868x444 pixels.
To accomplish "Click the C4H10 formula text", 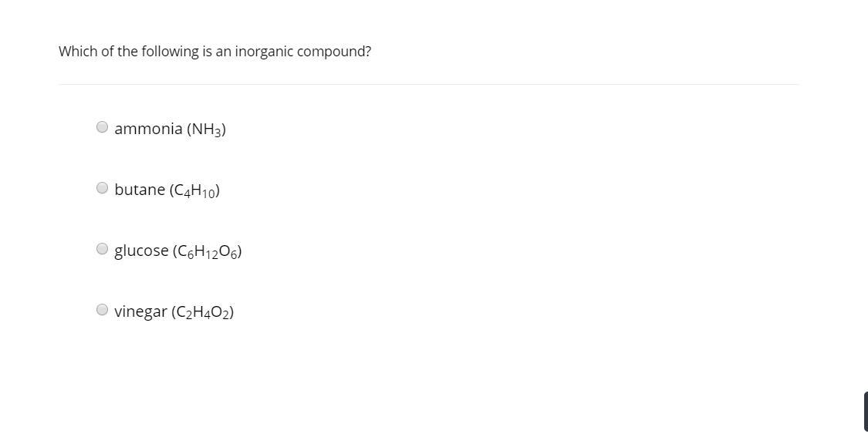I will (195, 190).
